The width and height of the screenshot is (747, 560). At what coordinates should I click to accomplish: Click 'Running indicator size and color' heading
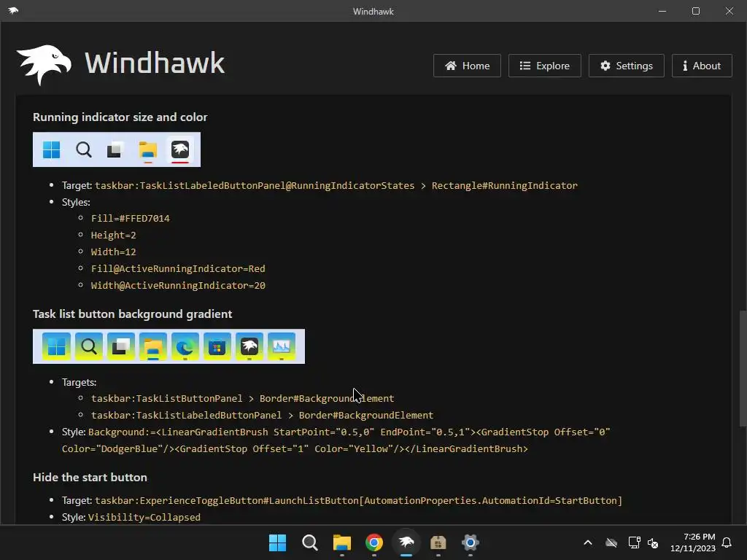(120, 117)
